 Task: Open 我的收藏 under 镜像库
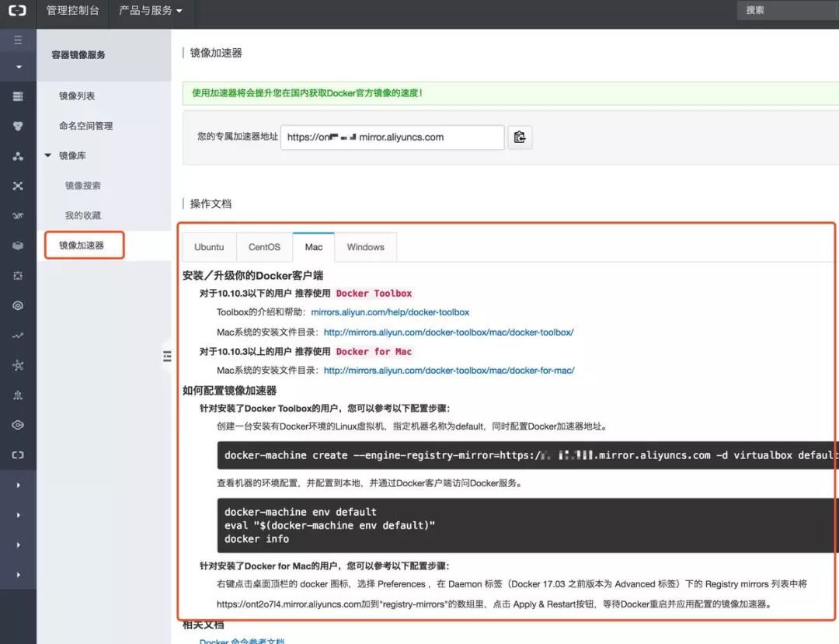83,215
